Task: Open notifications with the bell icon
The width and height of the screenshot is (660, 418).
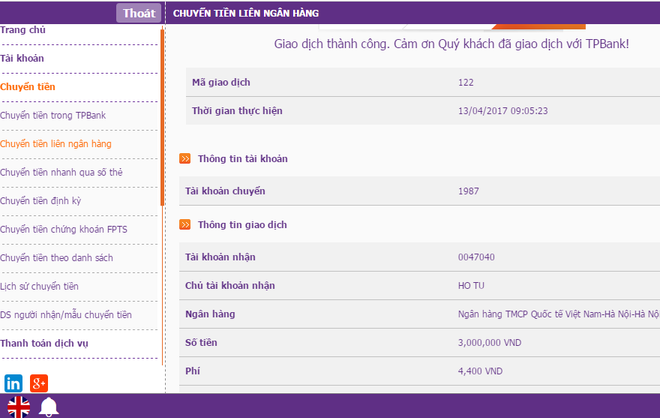Action: (48, 407)
